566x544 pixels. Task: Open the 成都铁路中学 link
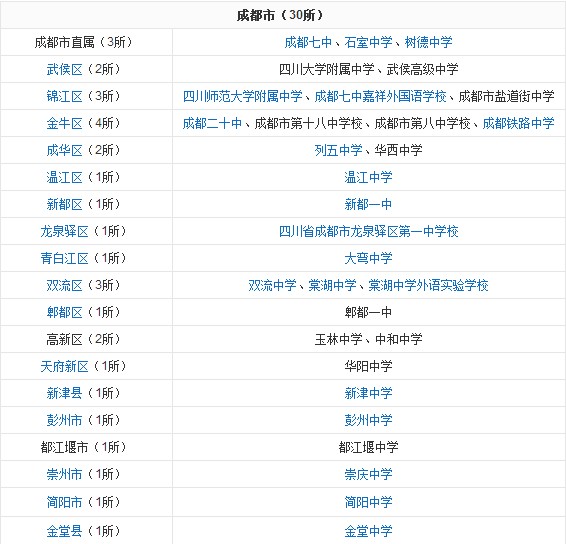click(518, 123)
